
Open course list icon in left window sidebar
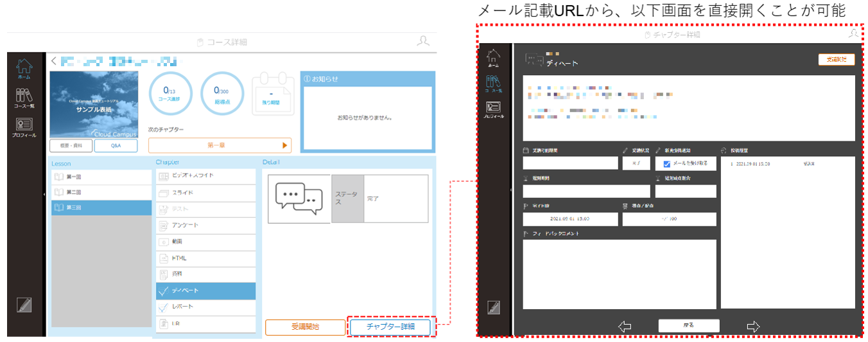coord(24,99)
